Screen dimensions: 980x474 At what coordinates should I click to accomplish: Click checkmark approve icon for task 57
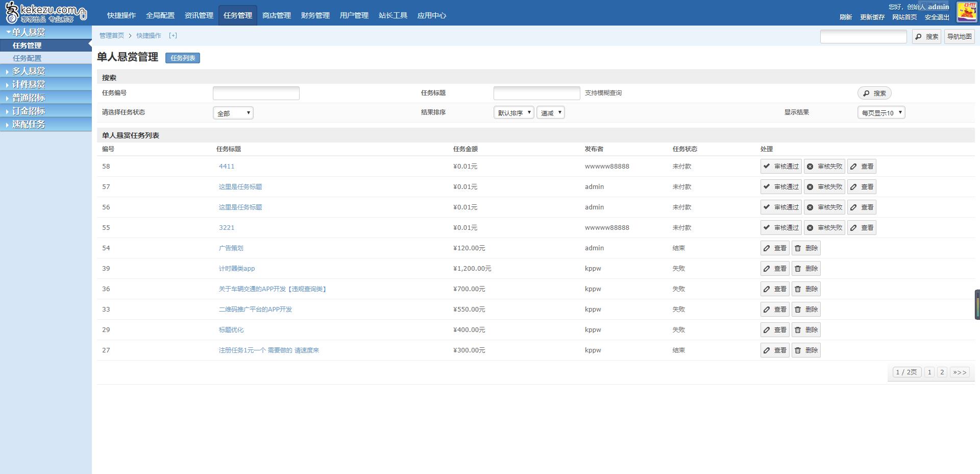tap(767, 186)
